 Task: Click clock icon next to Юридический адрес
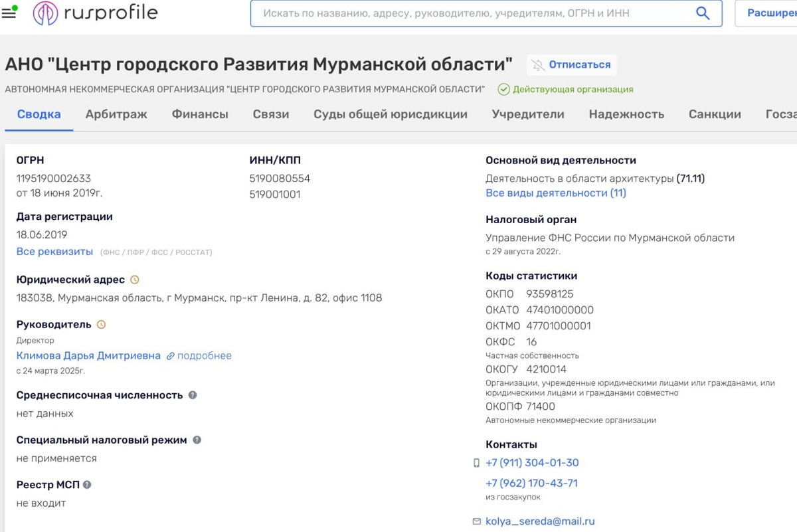click(x=135, y=280)
